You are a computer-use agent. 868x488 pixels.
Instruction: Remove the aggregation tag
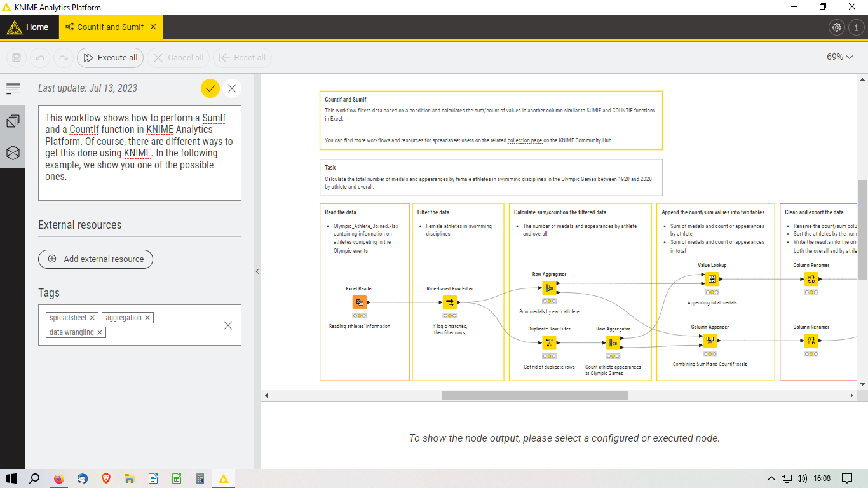(147, 317)
